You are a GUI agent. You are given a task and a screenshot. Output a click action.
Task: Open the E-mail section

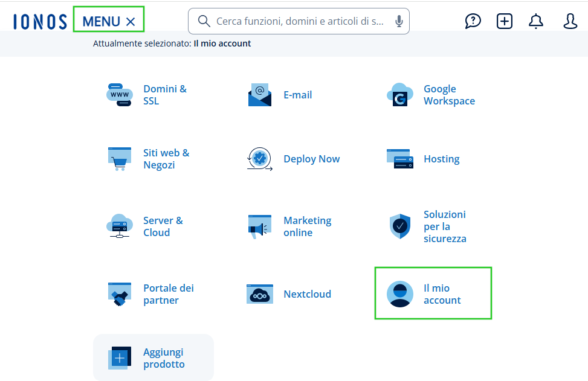298,95
